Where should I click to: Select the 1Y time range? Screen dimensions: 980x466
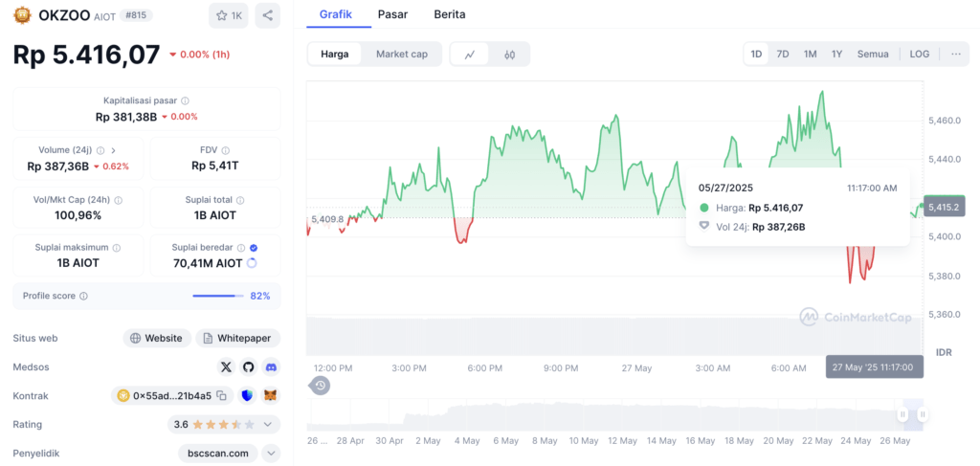(x=836, y=54)
